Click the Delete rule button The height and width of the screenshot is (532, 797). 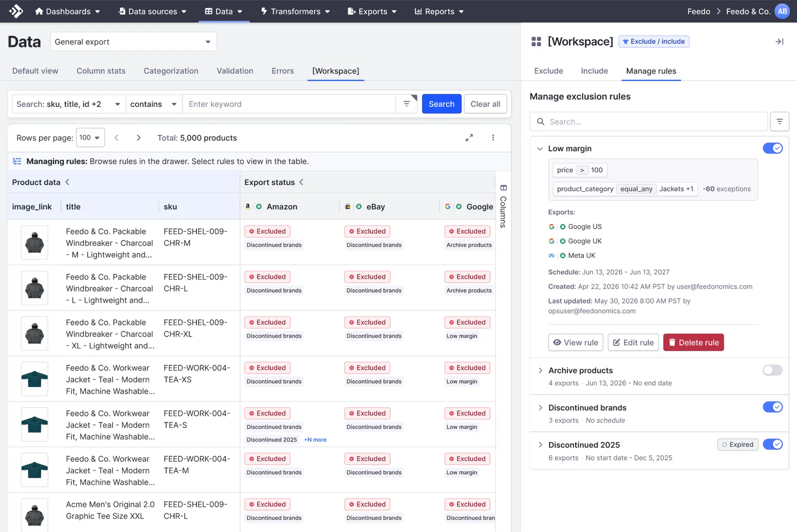(693, 342)
